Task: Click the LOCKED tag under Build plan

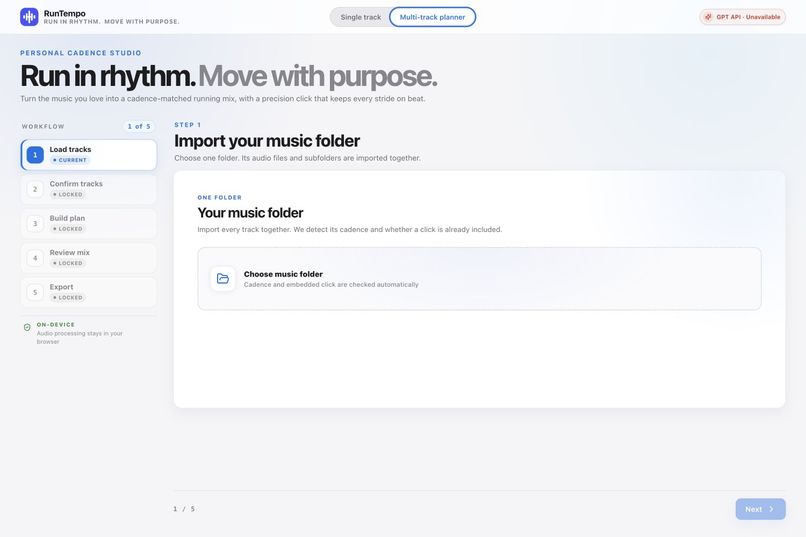Action: 67,229
